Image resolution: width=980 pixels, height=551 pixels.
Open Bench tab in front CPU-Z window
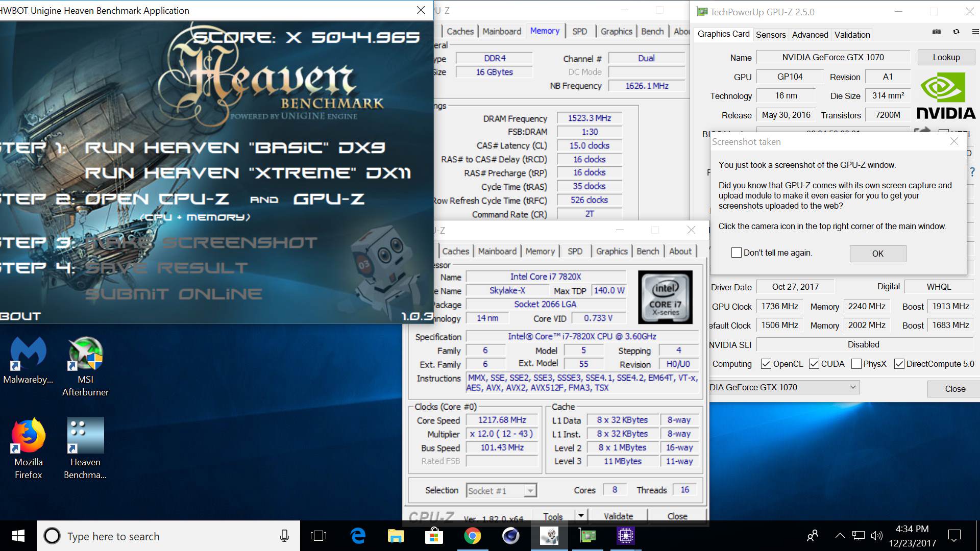pyautogui.click(x=648, y=251)
